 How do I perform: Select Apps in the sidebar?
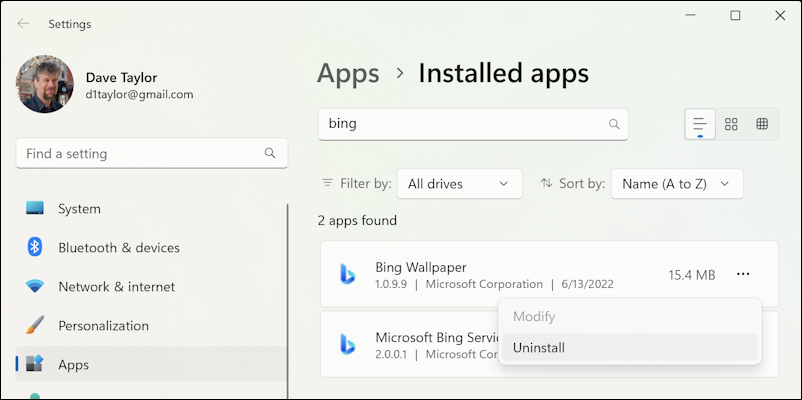(151, 364)
